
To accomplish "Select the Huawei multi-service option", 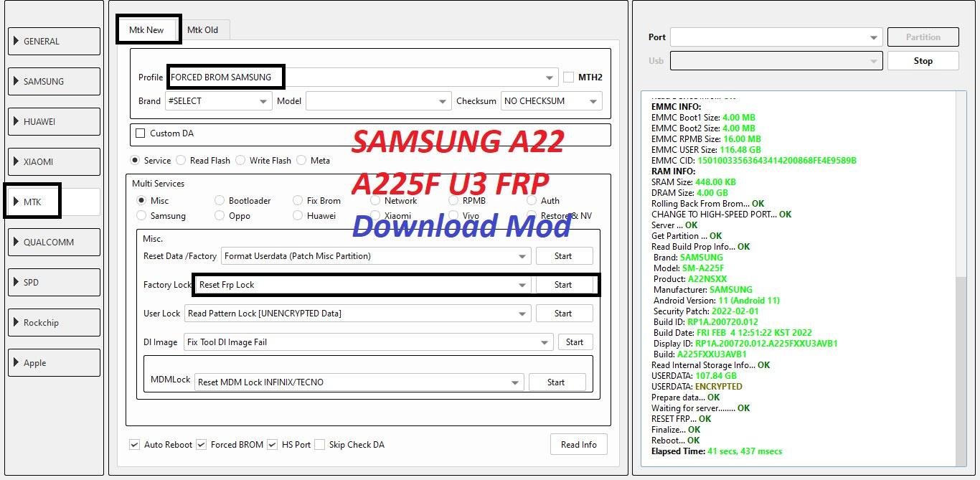I will coord(298,215).
